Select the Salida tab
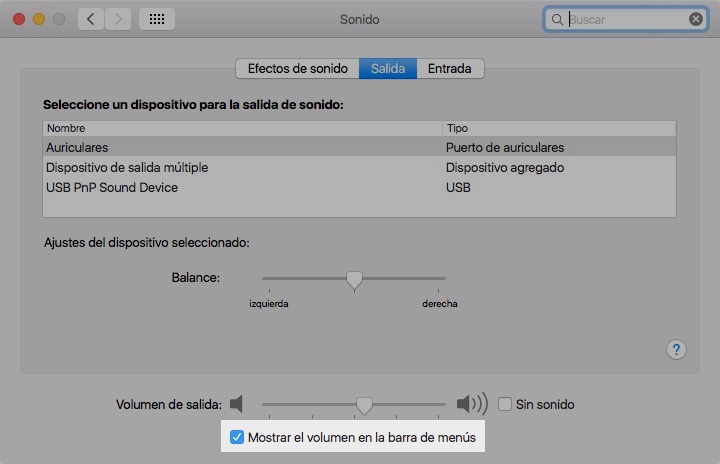Viewport: 720px width, 464px height. click(x=388, y=68)
